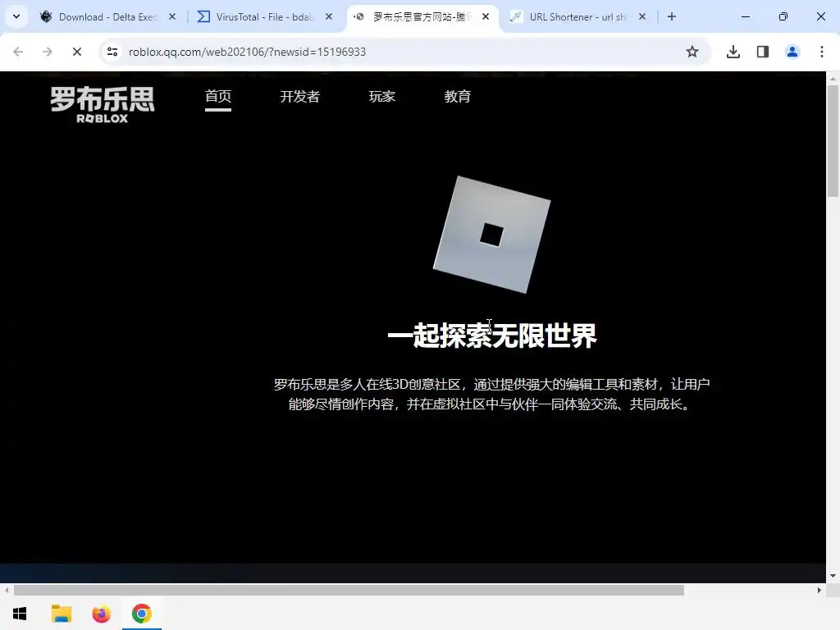Bookmark this page with star icon
840x630 pixels.
tap(692, 52)
